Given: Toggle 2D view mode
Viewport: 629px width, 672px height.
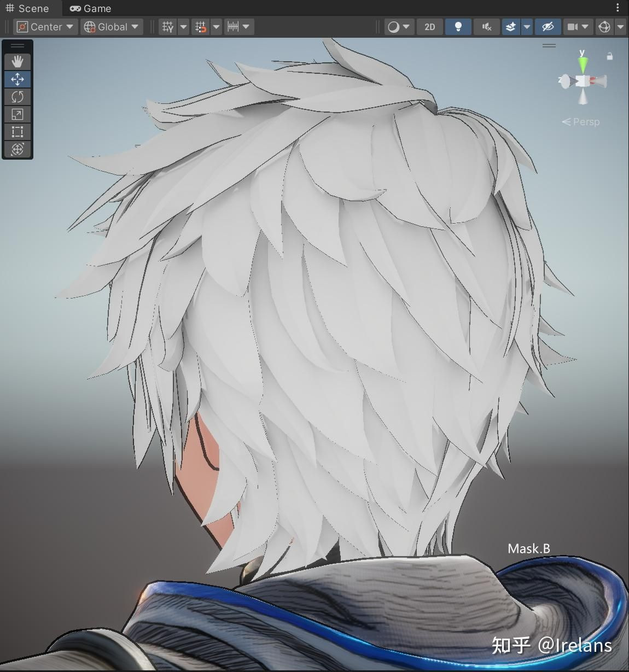Looking at the screenshot, I should [430, 27].
